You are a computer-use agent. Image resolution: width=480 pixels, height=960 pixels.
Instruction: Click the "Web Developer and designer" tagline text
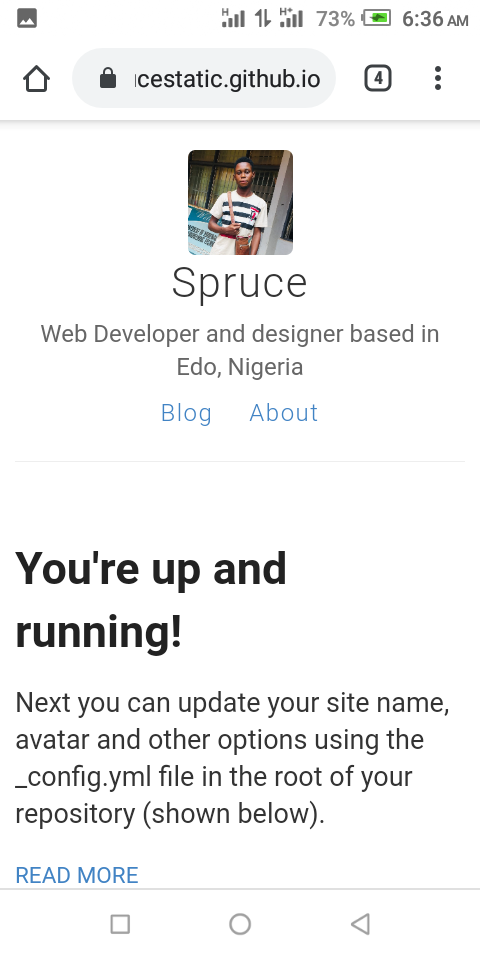240,350
